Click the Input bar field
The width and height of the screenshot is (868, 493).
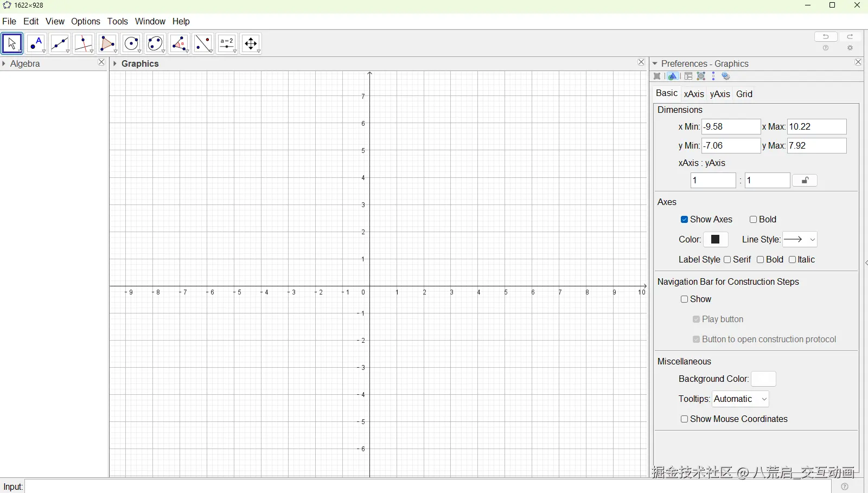pyautogui.click(x=427, y=486)
